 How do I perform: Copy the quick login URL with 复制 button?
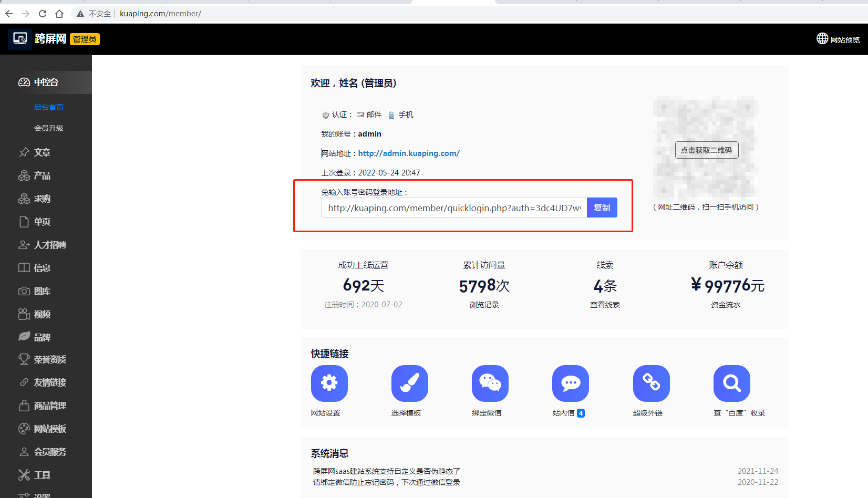click(602, 207)
